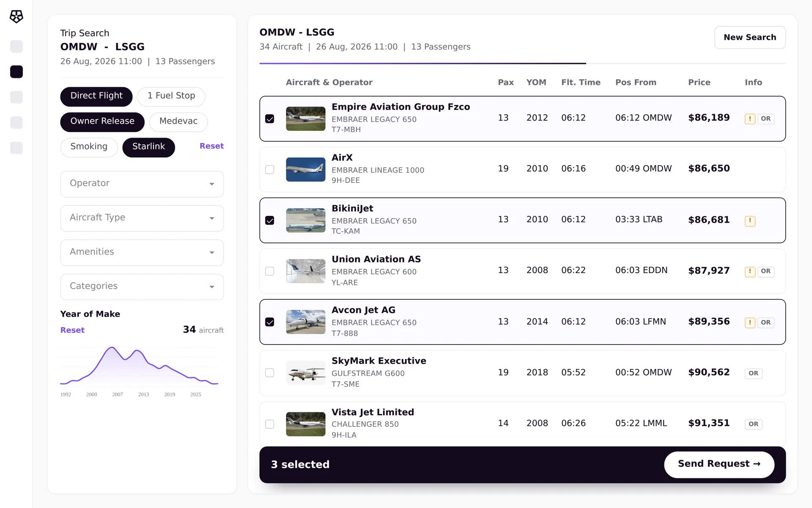Click 3 selected label
The width and height of the screenshot is (812, 508).
300,465
